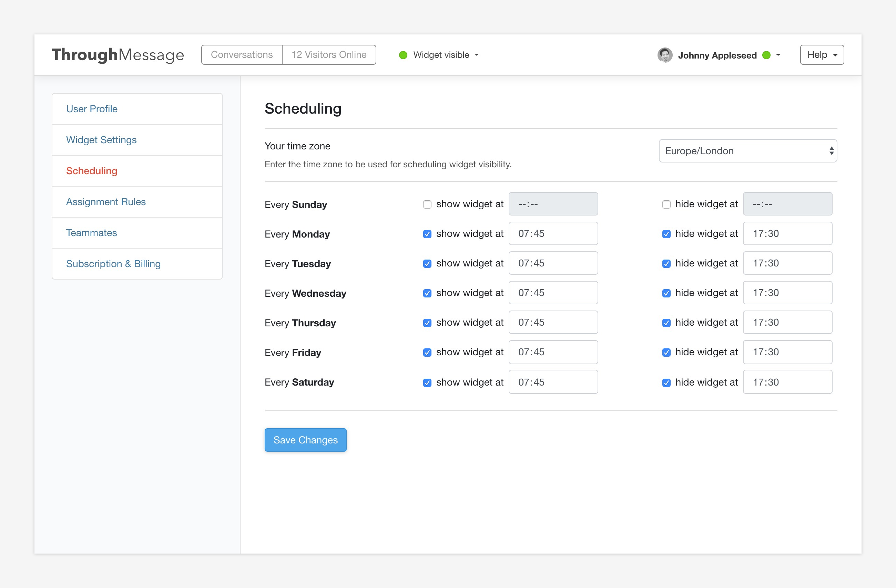This screenshot has width=896, height=588.
Task: Click Friday's hide widget time field
Action: click(x=787, y=352)
